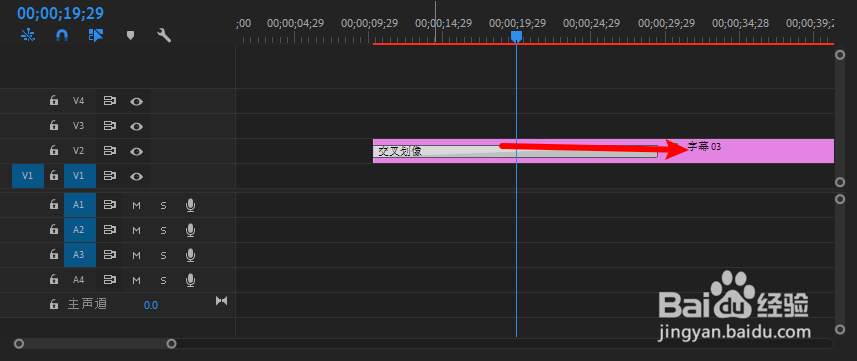The width and height of the screenshot is (857, 361).
Task: Enable voice-over record on A3
Action: tap(190, 255)
